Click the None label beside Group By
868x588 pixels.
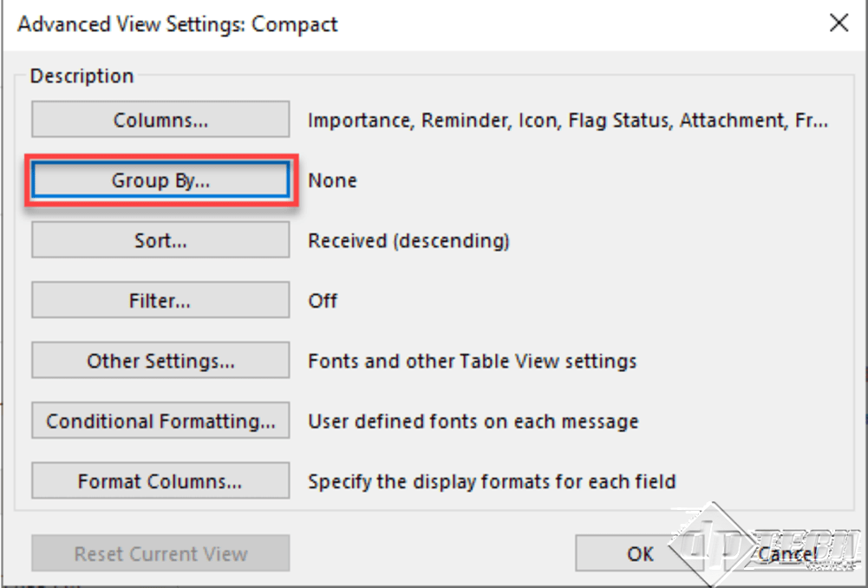pos(332,180)
